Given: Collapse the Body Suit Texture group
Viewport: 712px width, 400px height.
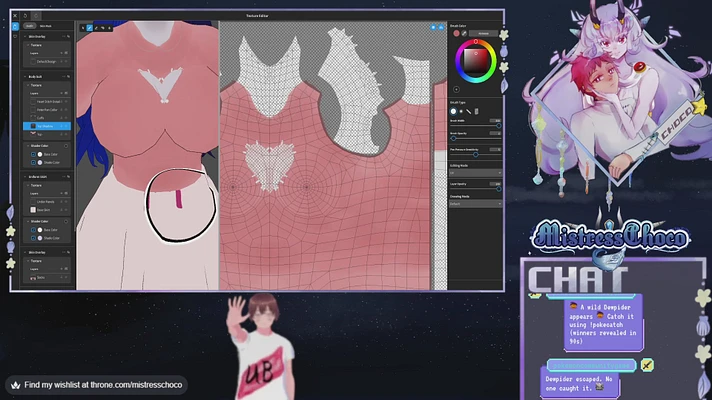Looking at the screenshot, I should coord(28,85).
